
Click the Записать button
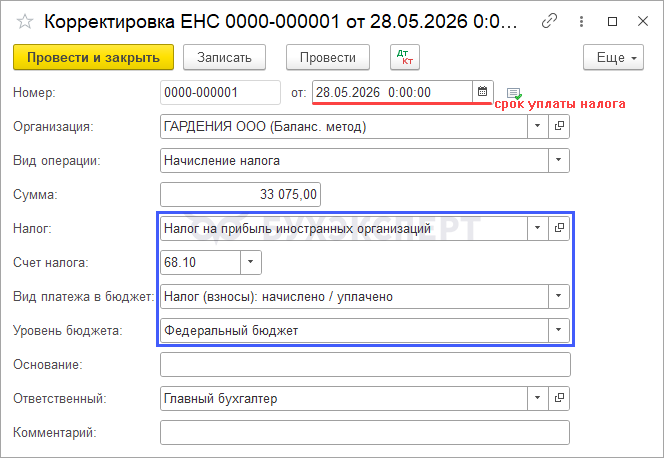pyautogui.click(x=224, y=57)
